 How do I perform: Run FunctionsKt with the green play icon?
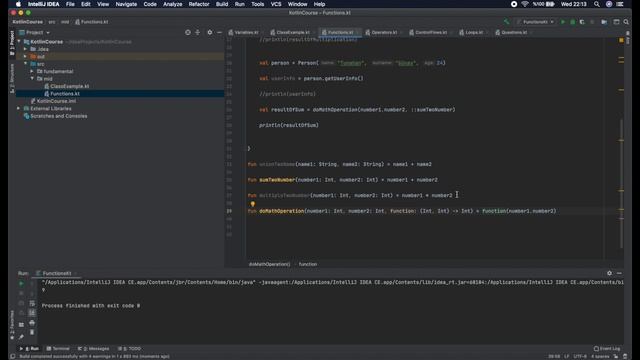point(563,22)
